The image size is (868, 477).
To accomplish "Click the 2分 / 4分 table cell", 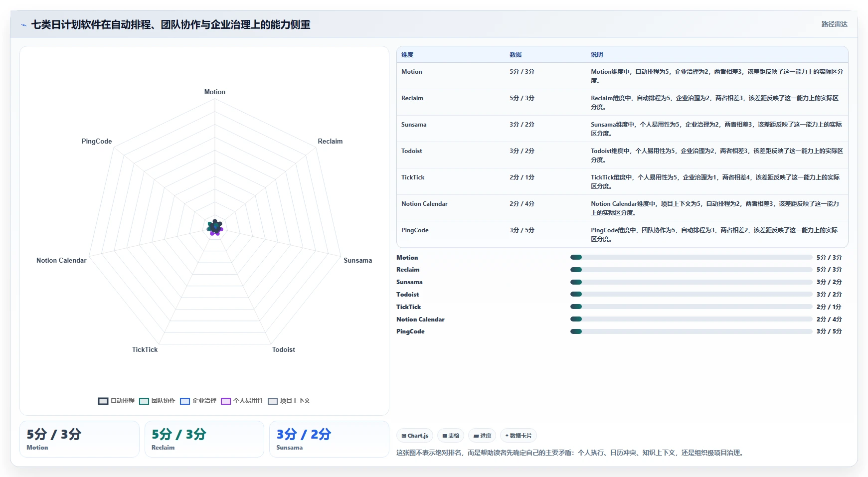I will [521, 204].
